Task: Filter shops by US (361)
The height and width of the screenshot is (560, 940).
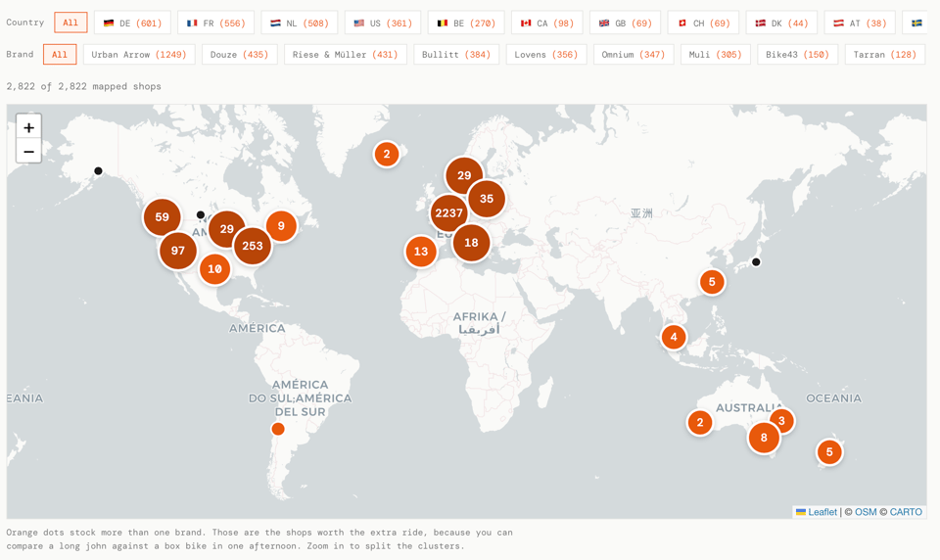Action: (383, 23)
